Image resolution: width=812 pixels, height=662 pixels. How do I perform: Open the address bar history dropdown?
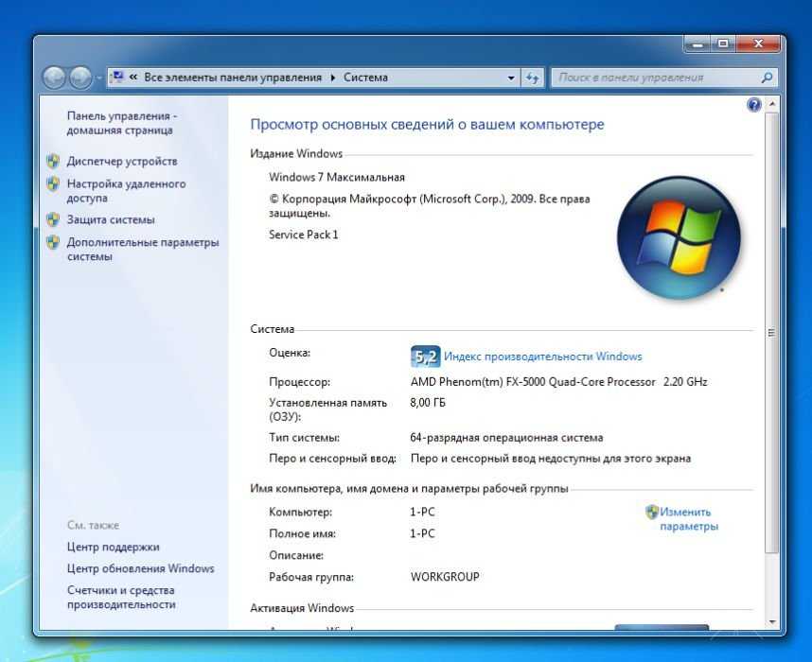point(511,78)
